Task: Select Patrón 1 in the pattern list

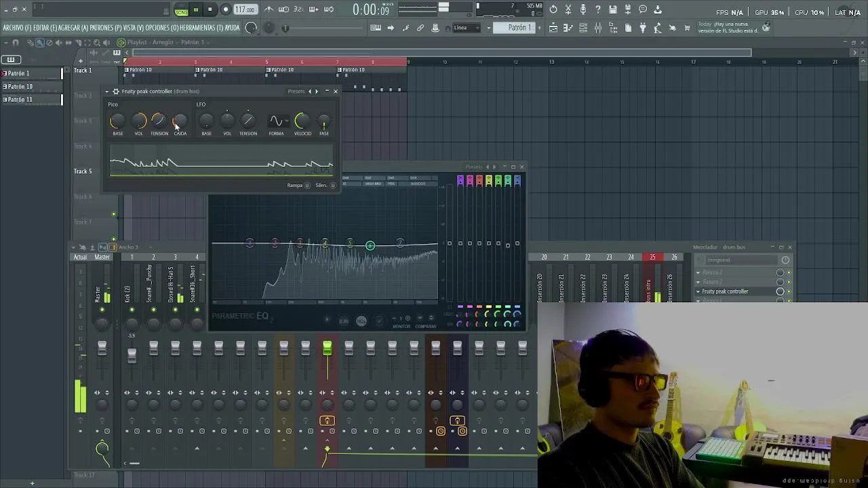Action: pyautogui.click(x=31, y=73)
